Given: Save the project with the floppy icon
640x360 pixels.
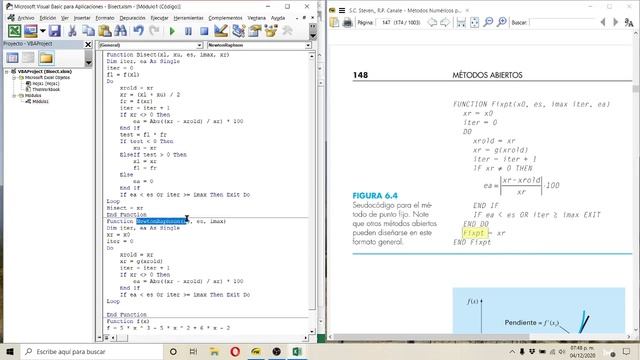Looking at the screenshot, I should [55, 31].
